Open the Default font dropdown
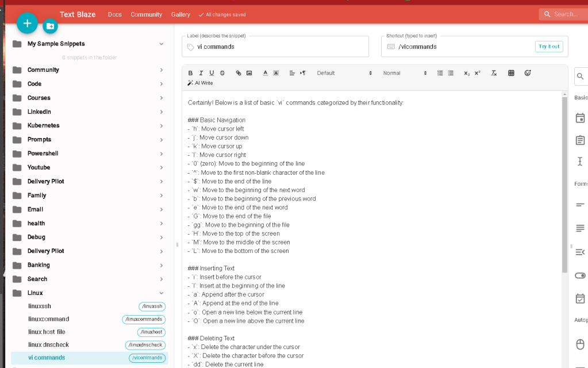The width and height of the screenshot is (588, 368). coord(344,73)
